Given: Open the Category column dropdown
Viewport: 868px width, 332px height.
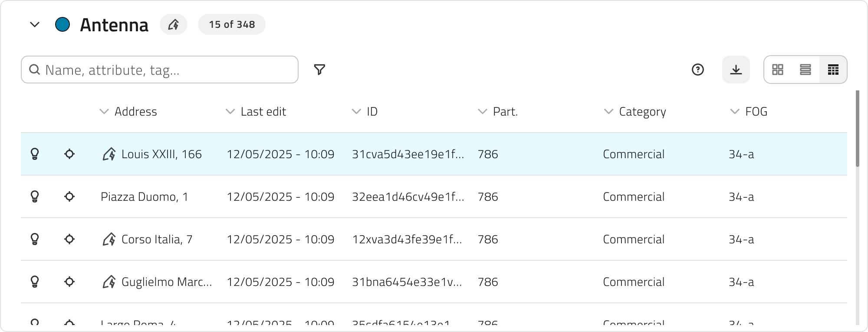Looking at the screenshot, I should pyautogui.click(x=608, y=112).
